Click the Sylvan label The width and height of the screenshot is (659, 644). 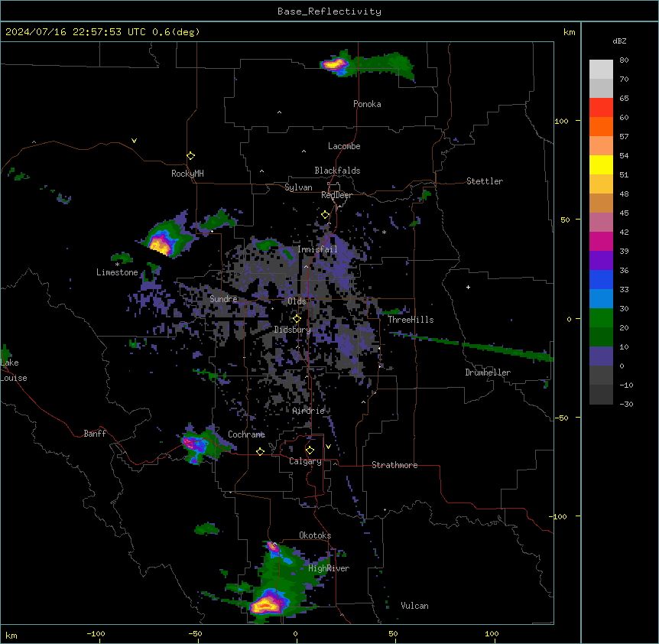298,187
